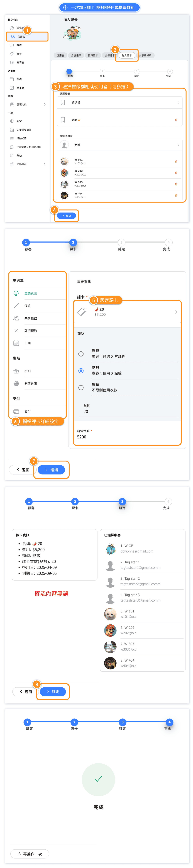Viewport: 193px width, 868px height.
Task: Remove user W 101 with trash icon
Action: [176, 161]
